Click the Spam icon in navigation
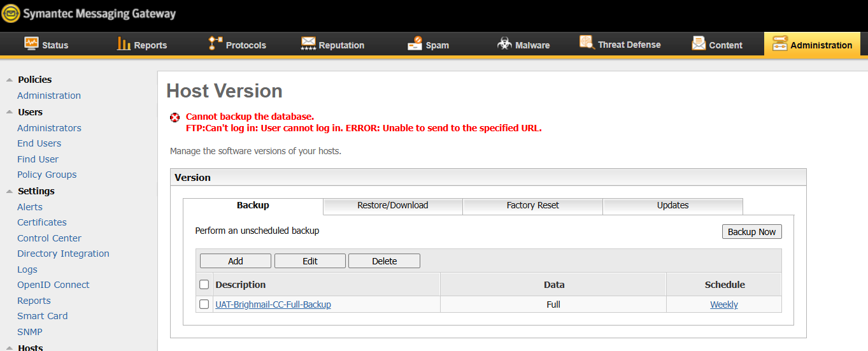This screenshot has height=351, width=868. [x=415, y=43]
